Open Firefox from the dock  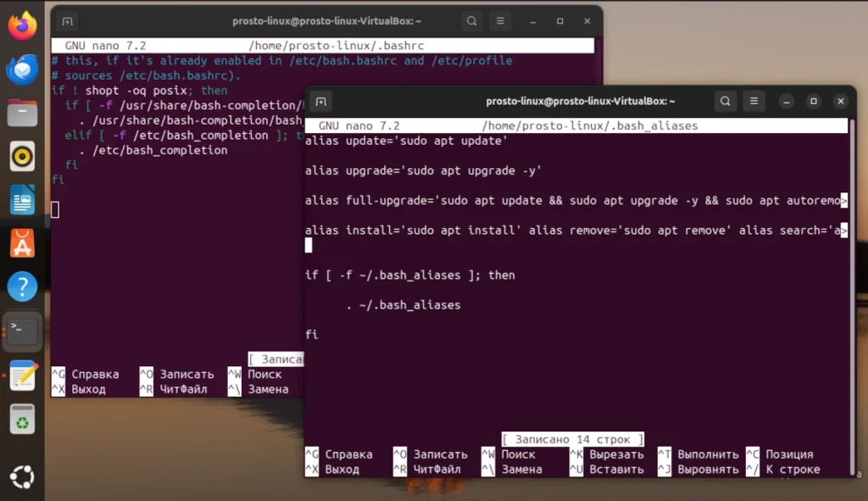coord(22,26)
